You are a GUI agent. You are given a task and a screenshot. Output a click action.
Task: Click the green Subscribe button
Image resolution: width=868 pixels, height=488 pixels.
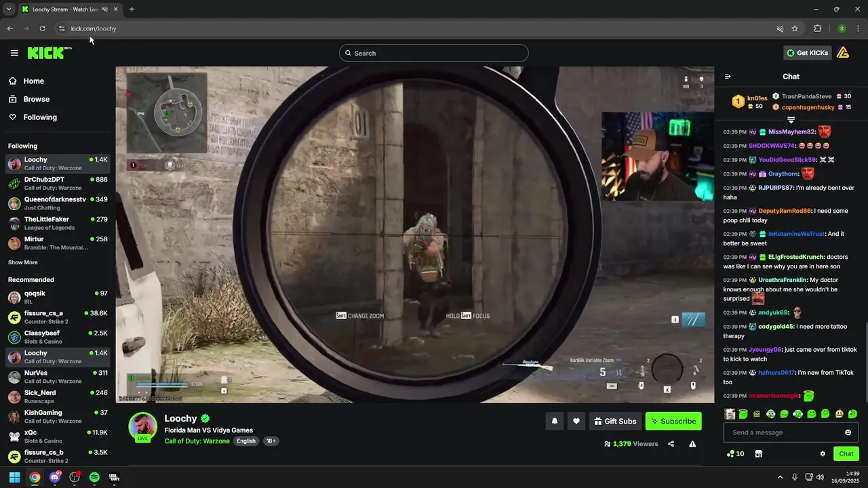point(673,421)
